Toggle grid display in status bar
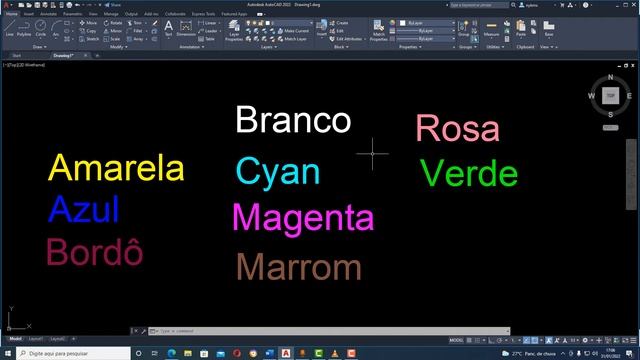 (x=469, y=340)
